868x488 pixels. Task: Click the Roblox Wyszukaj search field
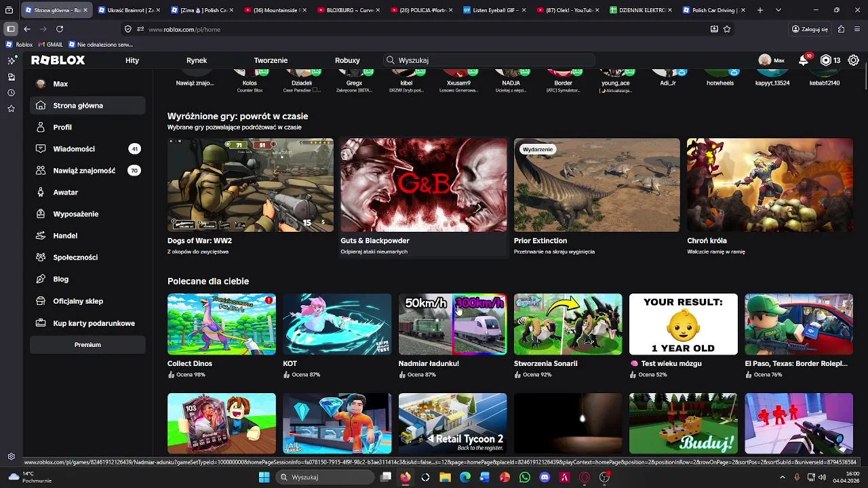point(489,60)
